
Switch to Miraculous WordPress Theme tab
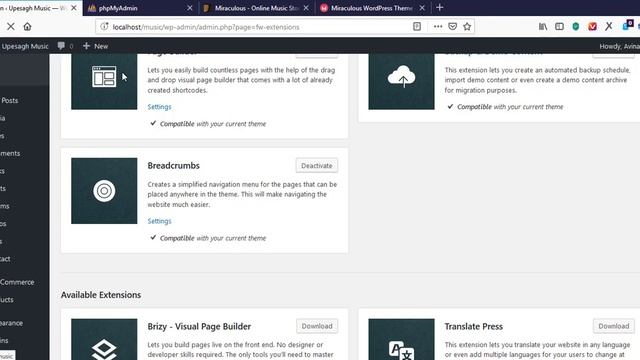click(x=373, y=8)
